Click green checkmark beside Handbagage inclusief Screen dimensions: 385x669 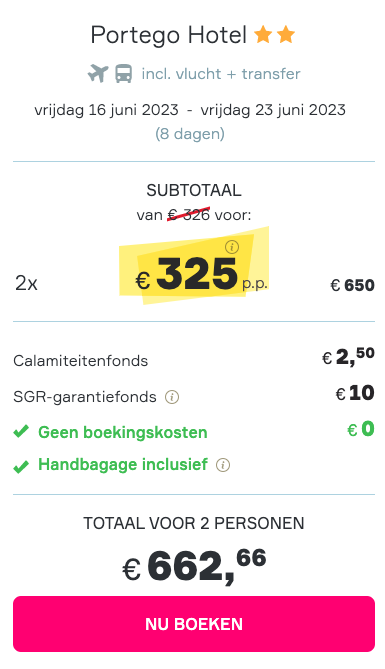pos(21,466)
